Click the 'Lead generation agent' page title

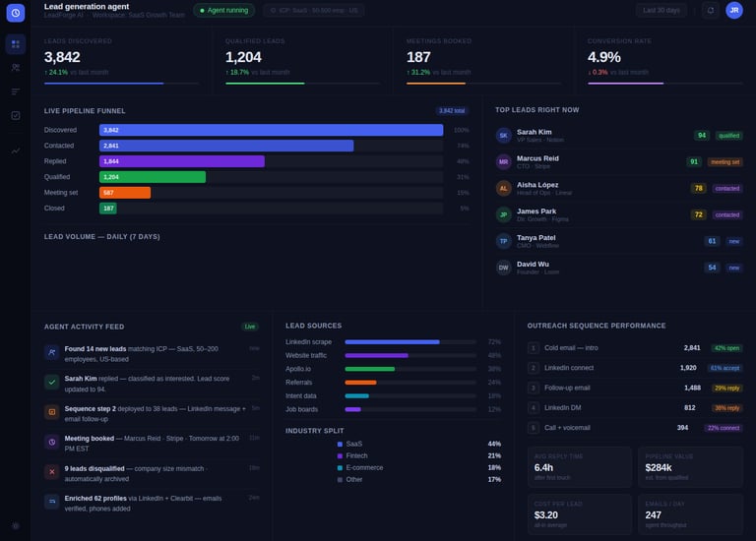87,7
